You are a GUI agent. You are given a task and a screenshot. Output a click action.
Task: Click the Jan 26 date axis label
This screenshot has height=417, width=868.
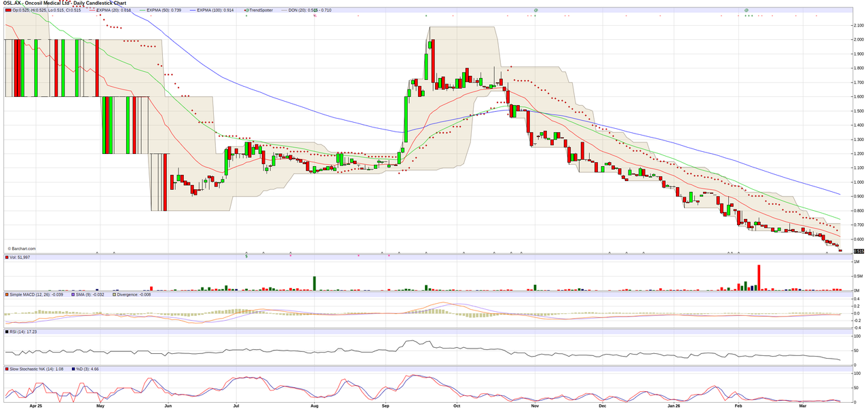(674, 406)
